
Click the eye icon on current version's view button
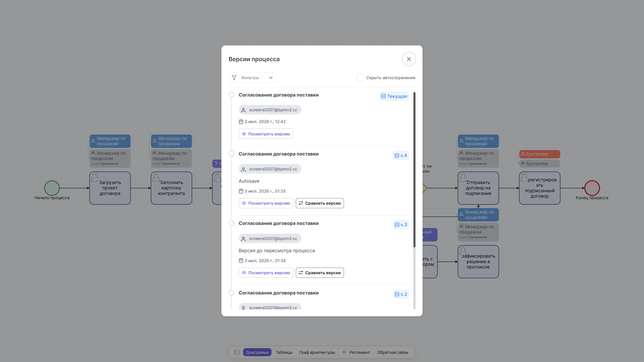tap(244, 134)
